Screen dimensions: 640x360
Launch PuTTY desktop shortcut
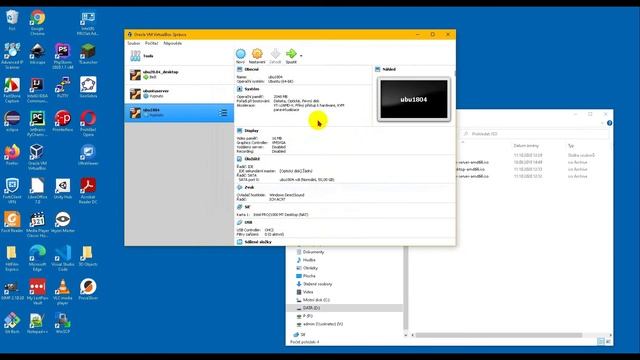point(62,87)
